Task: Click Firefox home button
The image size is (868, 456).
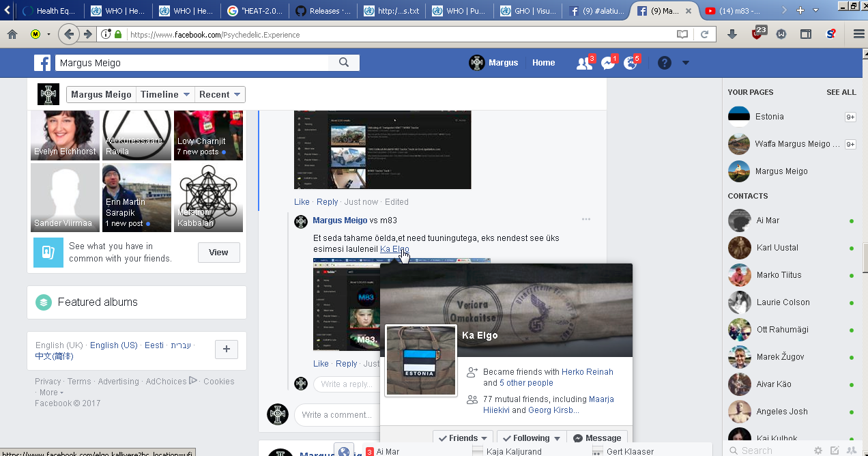Action: pyautogui.click(x=12, y=34)
